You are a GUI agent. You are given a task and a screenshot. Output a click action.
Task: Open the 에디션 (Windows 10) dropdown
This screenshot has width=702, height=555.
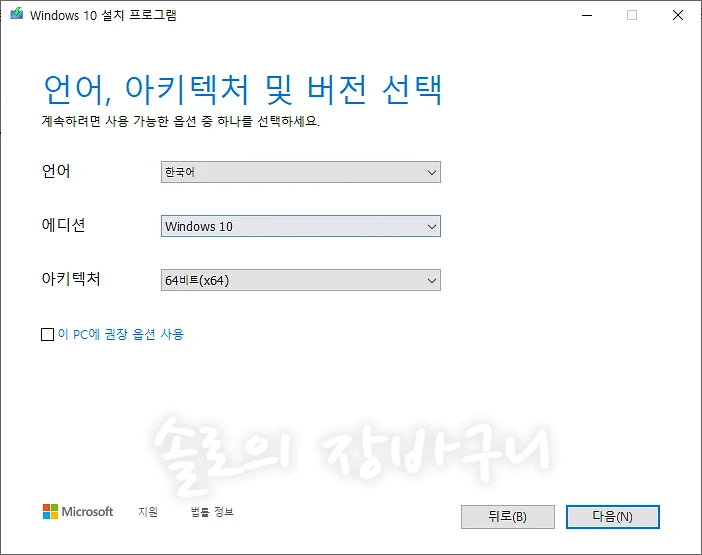pyautogui.click(x=301, y=226)
